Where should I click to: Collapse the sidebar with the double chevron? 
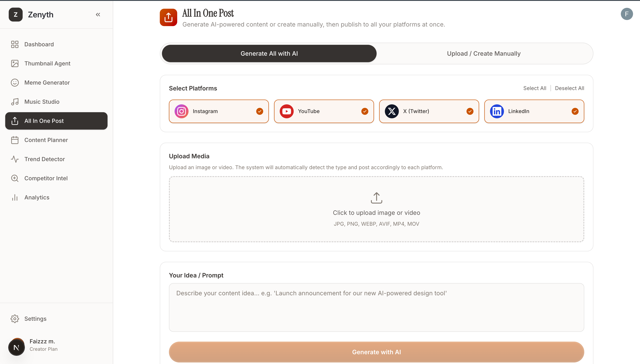[x=98, y=14]
